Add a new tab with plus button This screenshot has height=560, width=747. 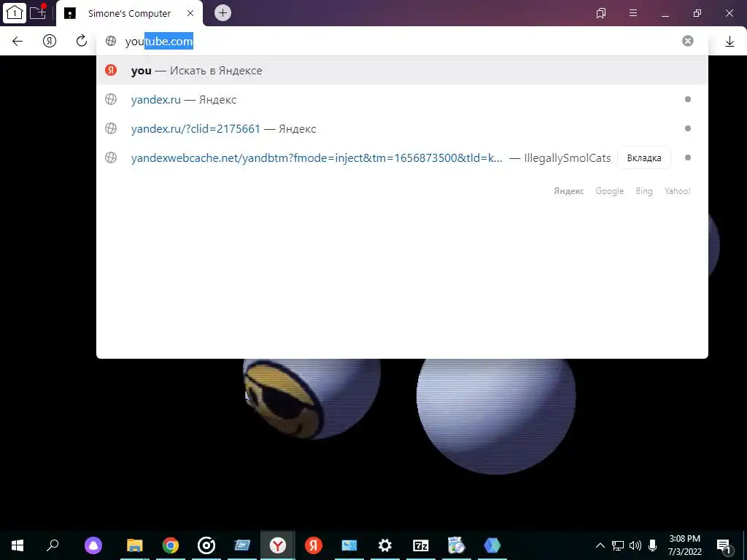[x=222, y=13]
